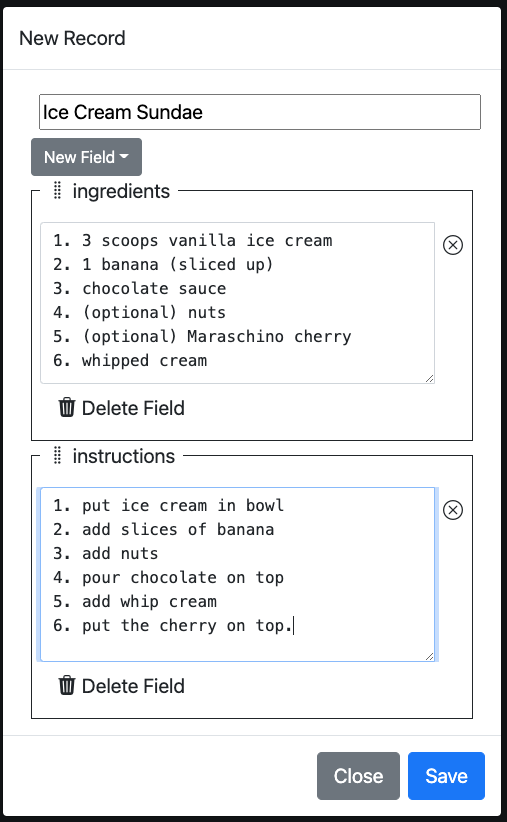Click the drag handle beside instructions
The width and height of the screenshot is (507, 822).
(x=58, y=456)
